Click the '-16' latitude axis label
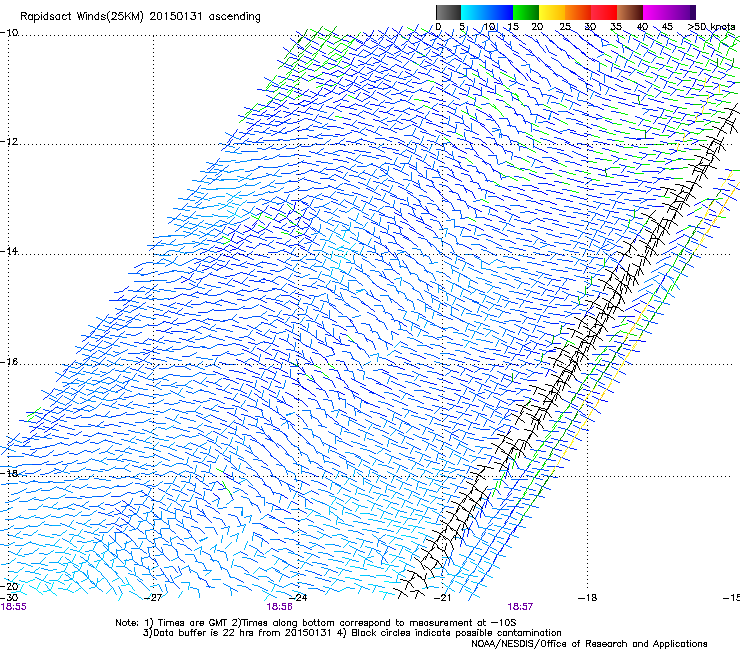Image resolution: width=740 pixels, height=650 pixels. [x=9, y=362]
